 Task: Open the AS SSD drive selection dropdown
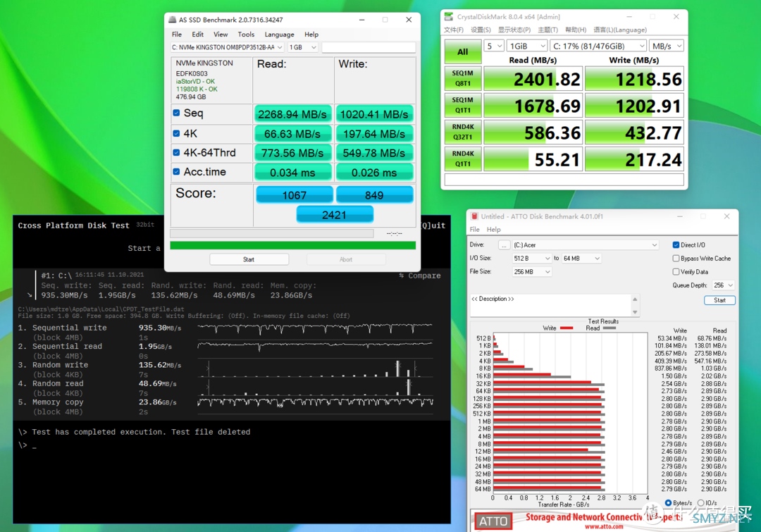point(227,47)
